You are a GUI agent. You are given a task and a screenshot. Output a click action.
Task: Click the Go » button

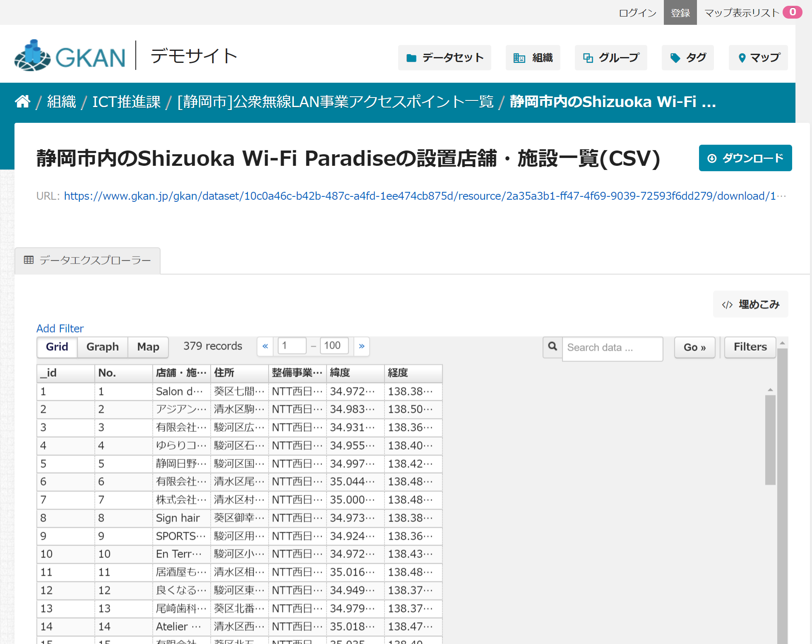pyautogui.click(x=695, y=347)
